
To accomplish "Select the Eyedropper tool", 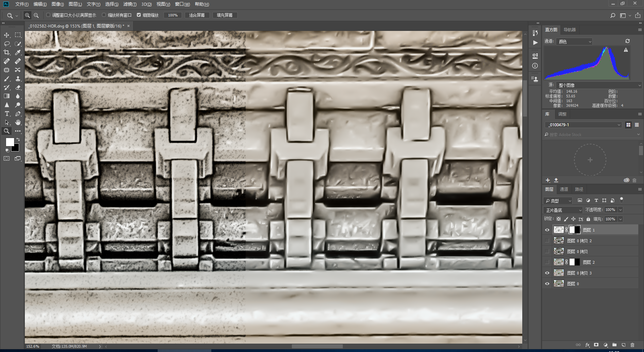I will [18, 52].
